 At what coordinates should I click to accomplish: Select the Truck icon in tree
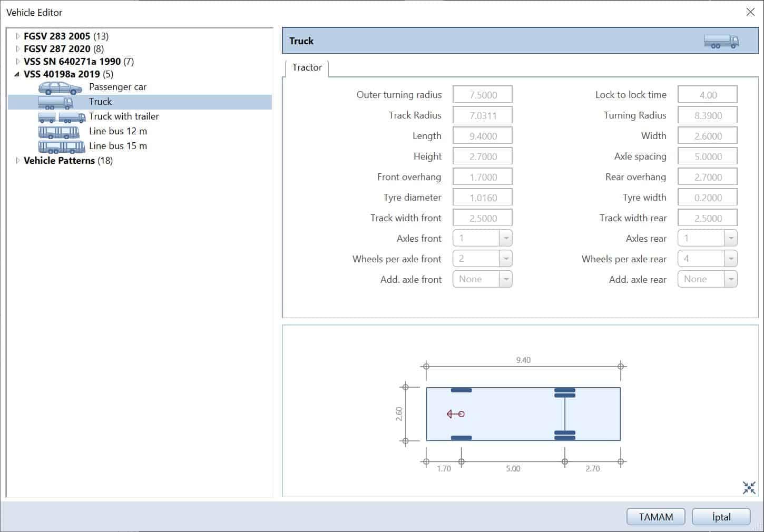tap(55, 102)
